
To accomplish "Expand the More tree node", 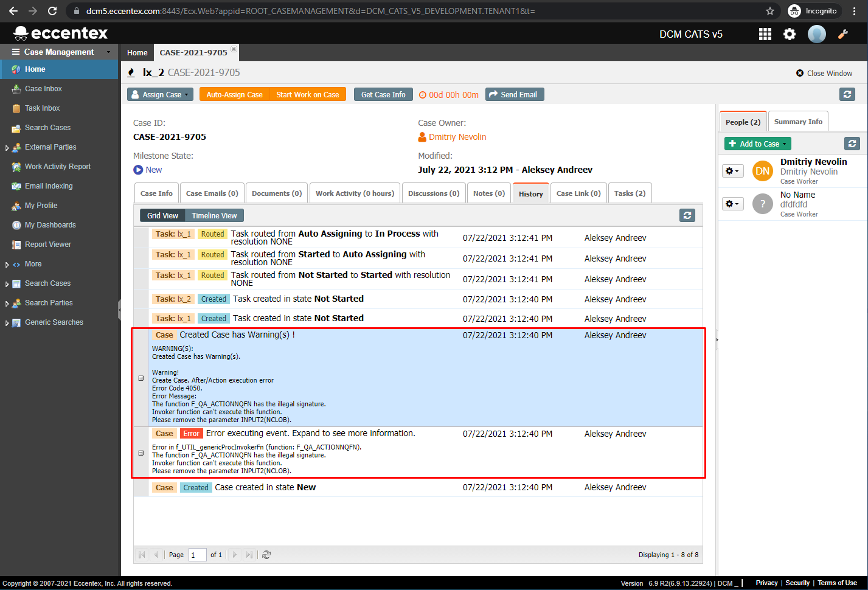I will [7, 265].
